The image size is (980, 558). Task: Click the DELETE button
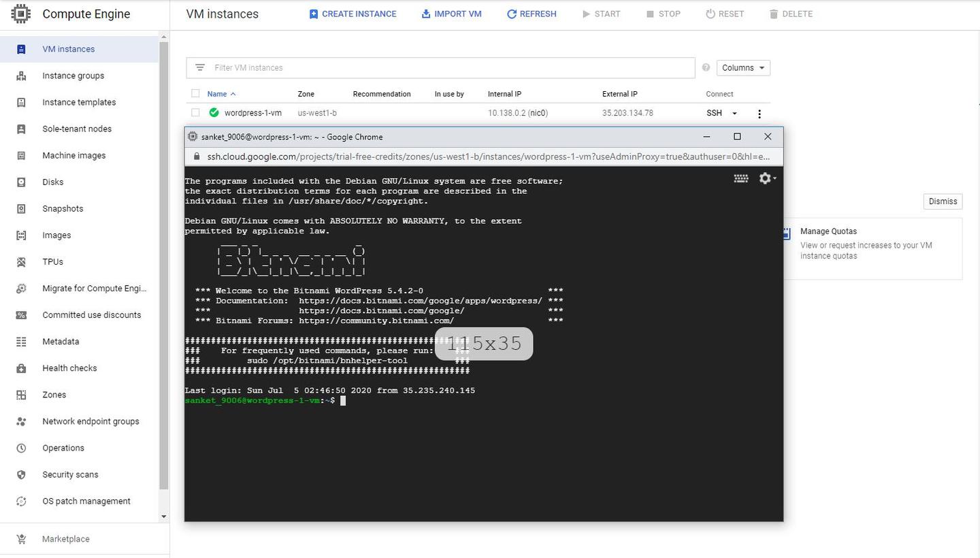pos(791,14)
